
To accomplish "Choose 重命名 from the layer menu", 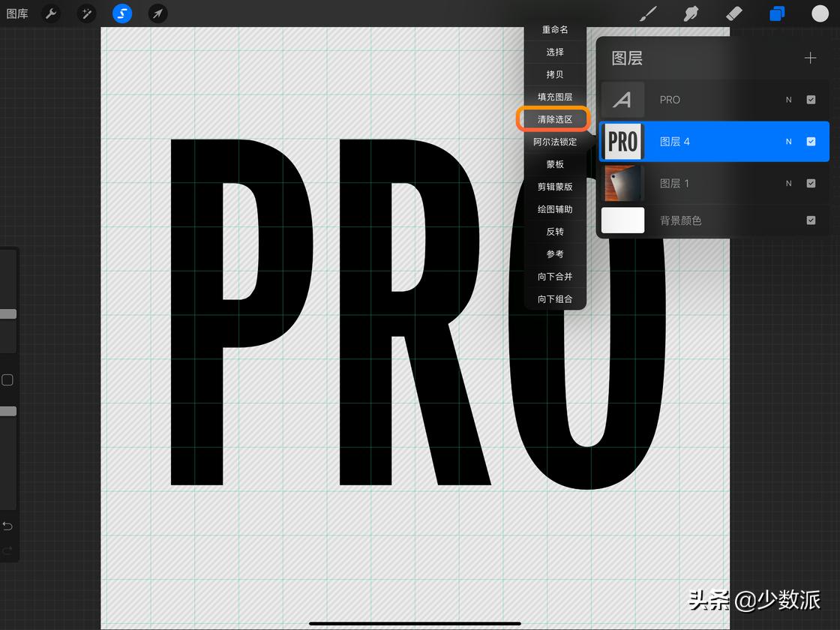I will click(555, 30).
